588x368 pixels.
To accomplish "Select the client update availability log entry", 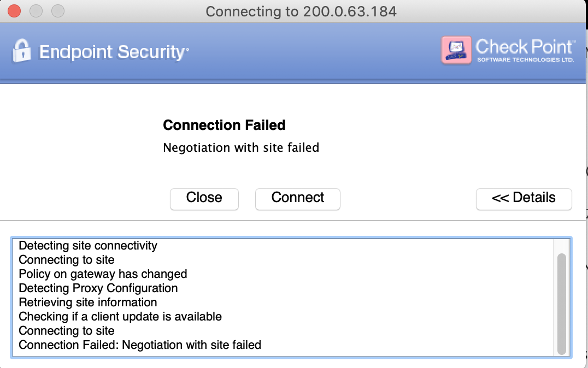I will pos(120,317).
